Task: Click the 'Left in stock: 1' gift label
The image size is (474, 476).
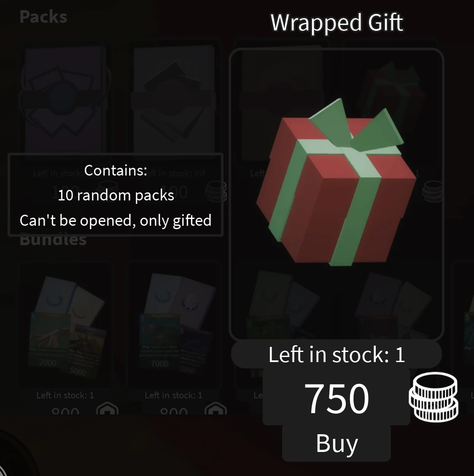Action: [337, 354]
